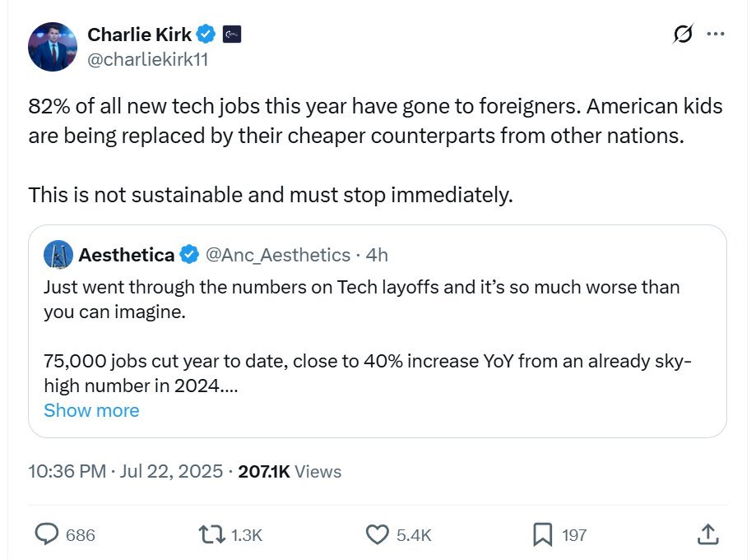
Task: Open the Aesthetica avatar in quoted post
Action: [58, 255]
